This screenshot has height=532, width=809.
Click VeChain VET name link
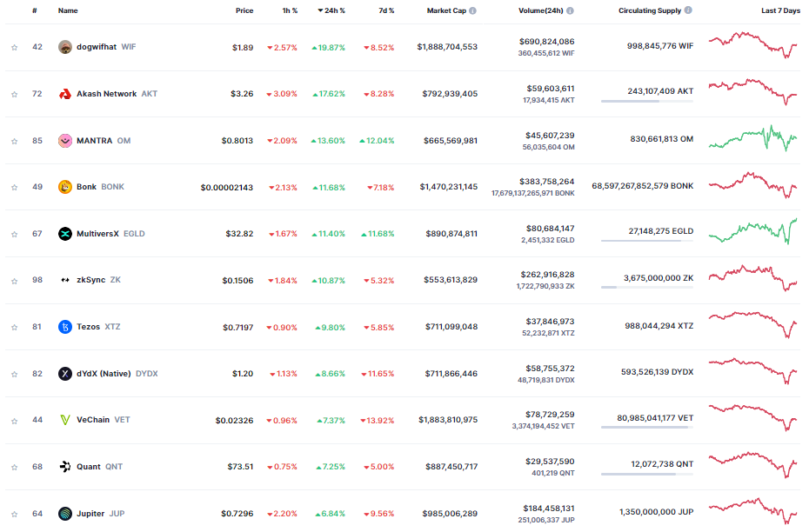coord(104,420)
